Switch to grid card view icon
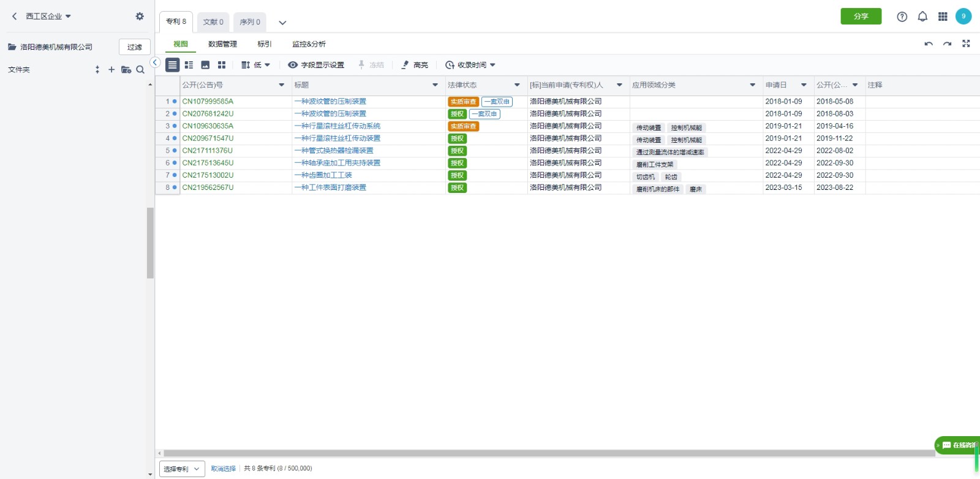 coord(222,65)
